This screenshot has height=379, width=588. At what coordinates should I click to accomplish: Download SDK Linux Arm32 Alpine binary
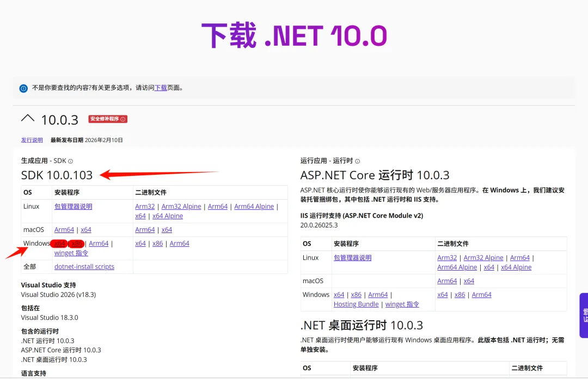pos(181,206)
